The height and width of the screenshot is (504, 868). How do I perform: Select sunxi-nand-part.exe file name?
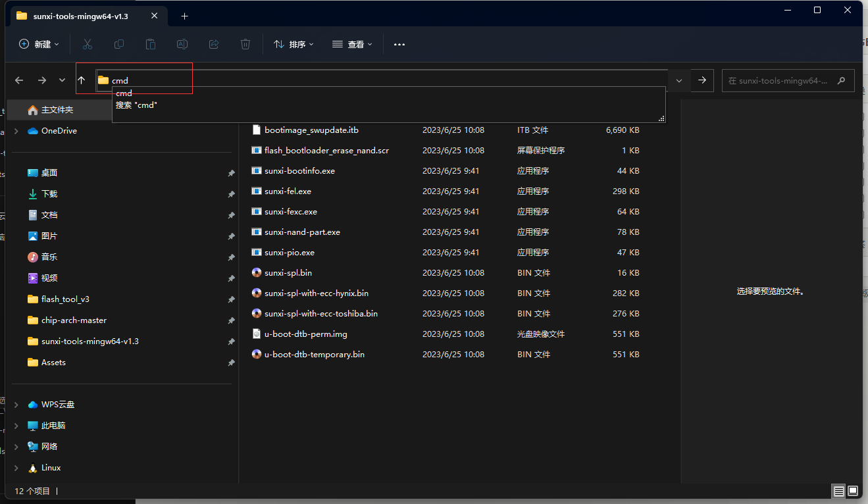(x=302, y=232)
